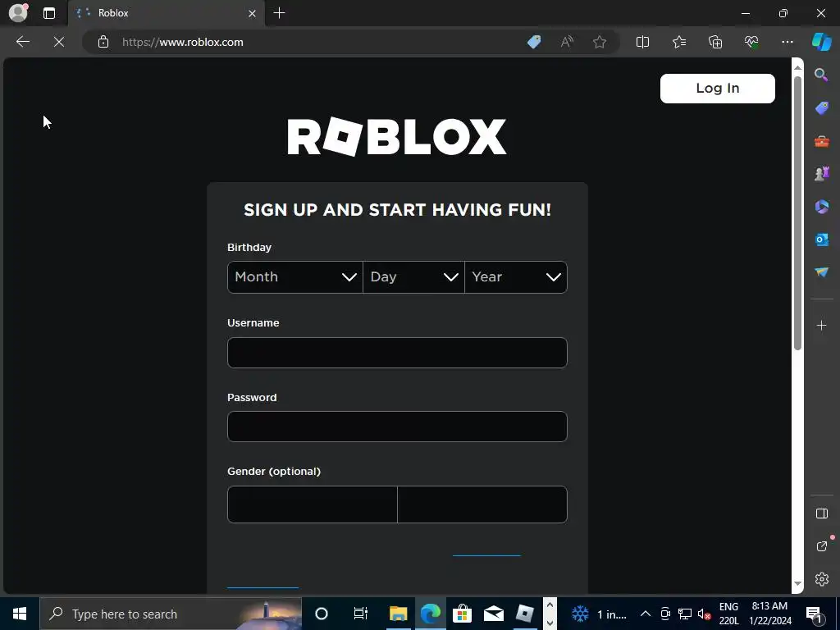The height and width of the screenshot is (630, 840).
Task: Add this page to favorites star
Action: (x=600, y=42)
